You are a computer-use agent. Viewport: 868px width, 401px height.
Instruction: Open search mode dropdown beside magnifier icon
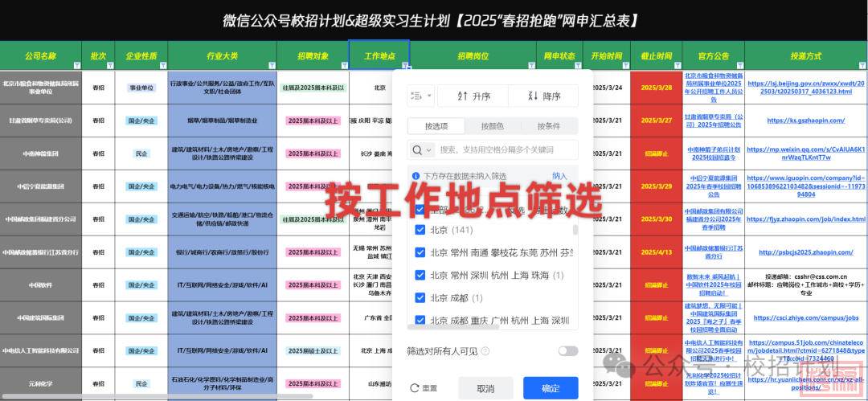tap(422, 150)
